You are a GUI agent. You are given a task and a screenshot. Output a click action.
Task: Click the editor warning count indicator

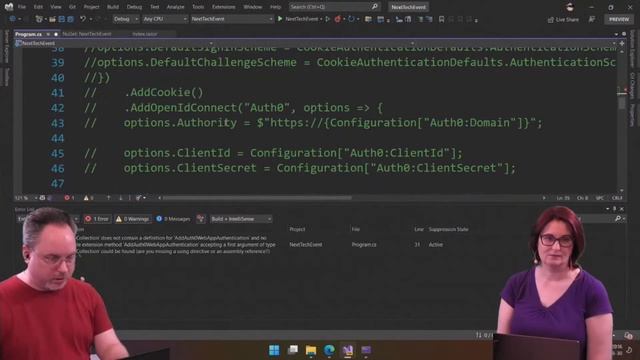[89, 198]
